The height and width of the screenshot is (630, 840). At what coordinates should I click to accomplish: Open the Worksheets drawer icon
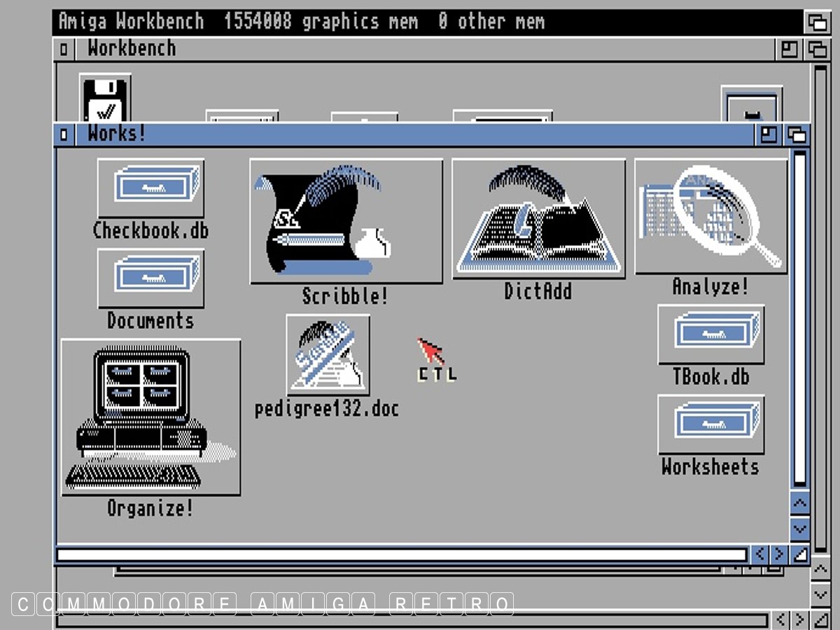coord(710,425)
